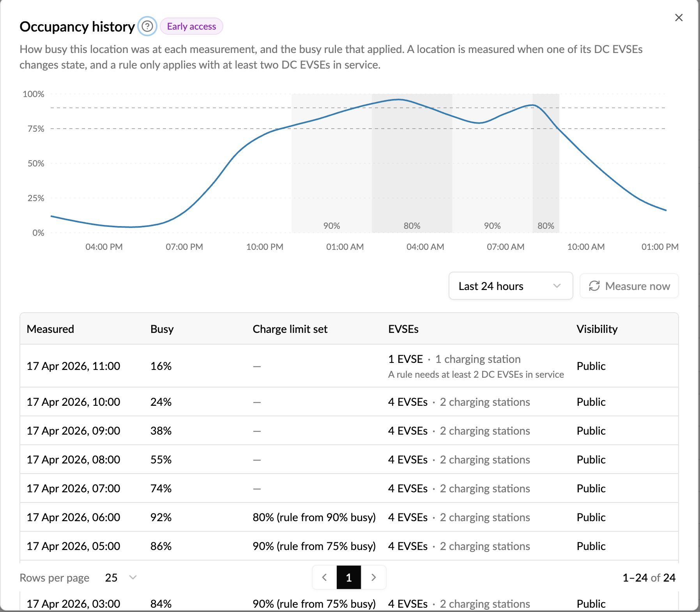Screen dimensions: 700x612
Task: Select the 17 Apr 2026, 05:00 measurement
Action: 349,546
